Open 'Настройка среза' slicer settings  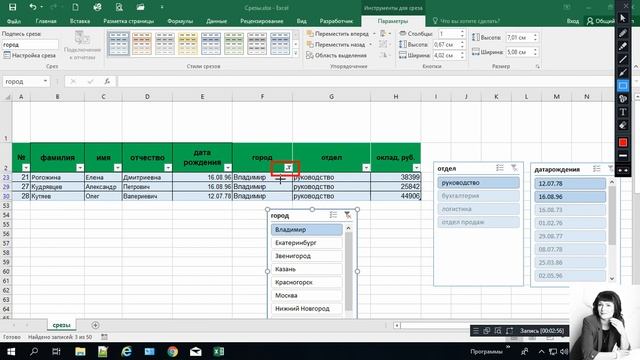30,55
